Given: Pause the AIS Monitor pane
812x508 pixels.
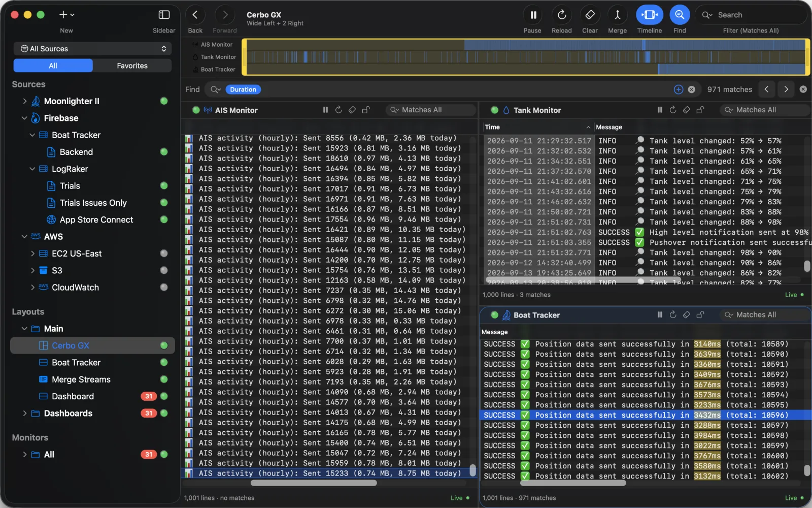Looking at the screenshot, I should click(x=325, y=110).
